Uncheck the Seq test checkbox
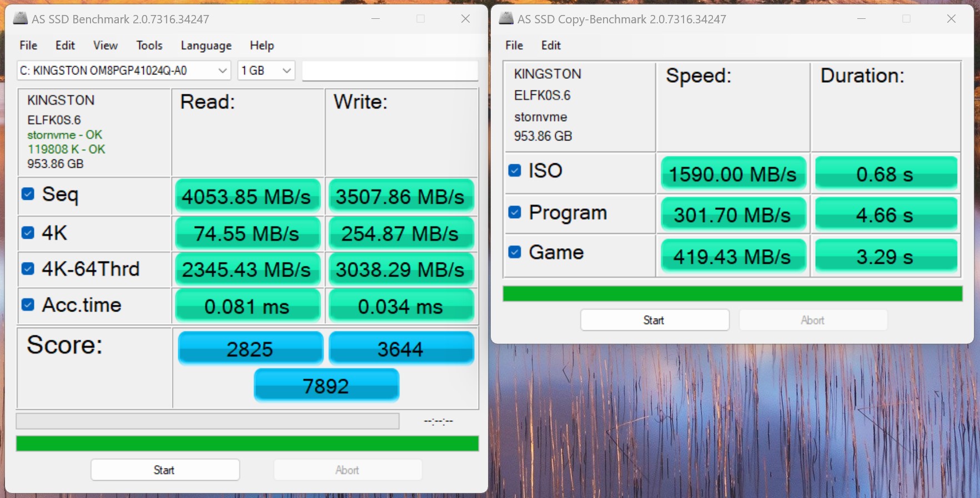 point(28,194)
